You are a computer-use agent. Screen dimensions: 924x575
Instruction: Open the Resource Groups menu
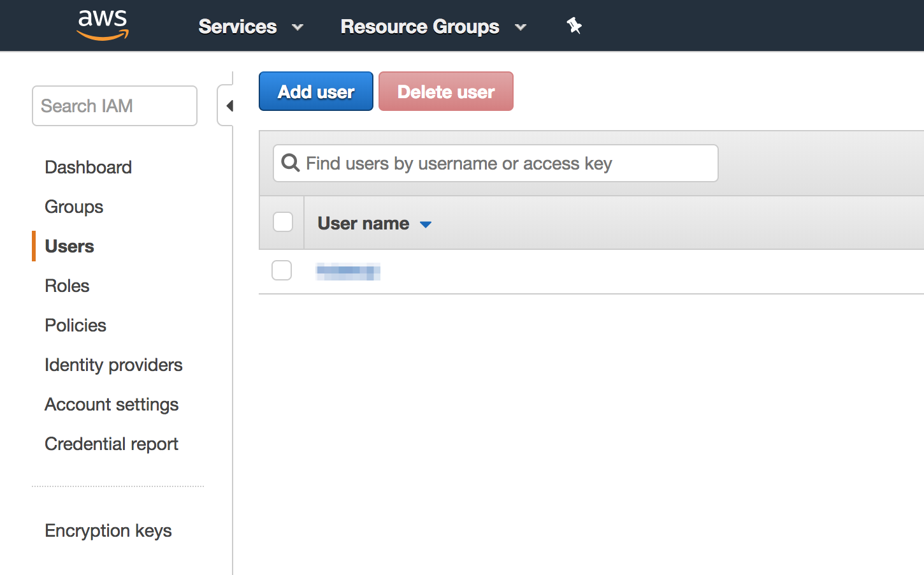pyautogui.click(x=420, y=27)
